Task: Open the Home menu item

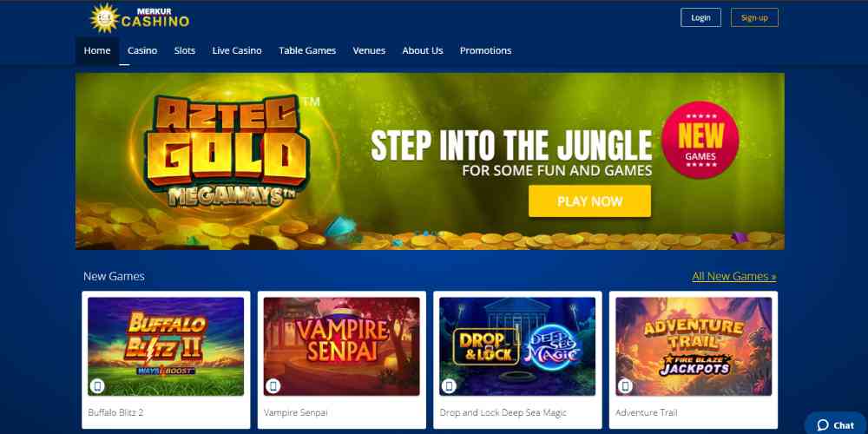Action: 97,50
